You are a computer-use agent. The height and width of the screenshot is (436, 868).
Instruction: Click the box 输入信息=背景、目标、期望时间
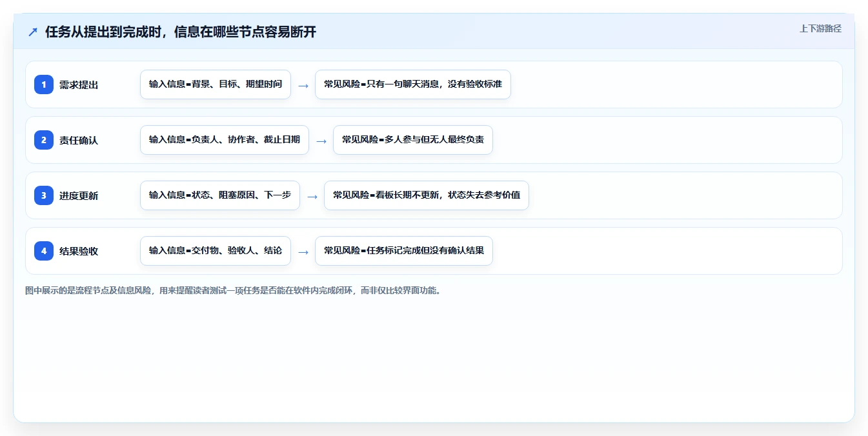click(x=216, y=84)
